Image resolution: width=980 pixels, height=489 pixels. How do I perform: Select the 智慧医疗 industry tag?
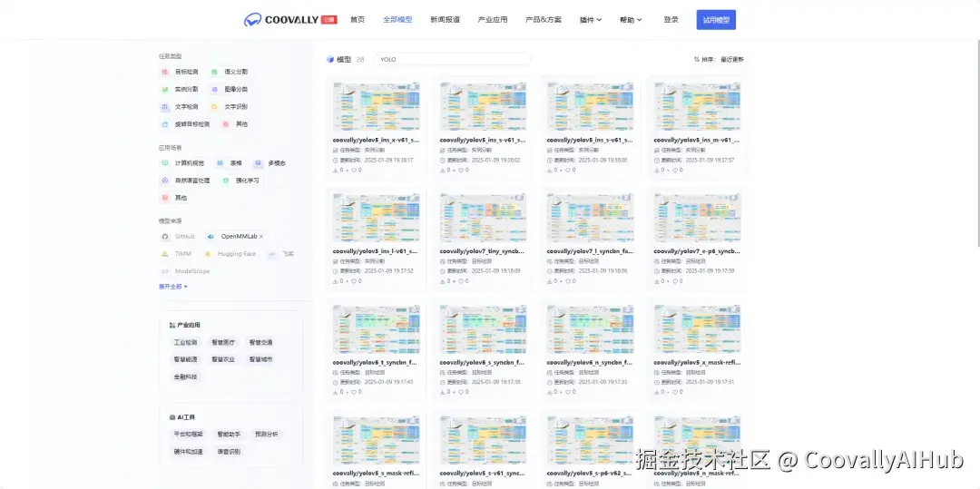[x=223, y=342]
